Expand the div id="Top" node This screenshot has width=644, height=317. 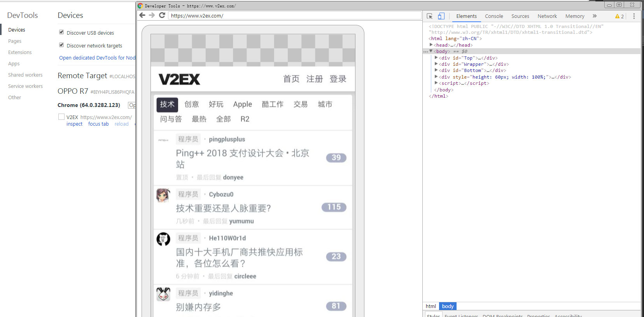pyautogui.click(x=436, y=58)
